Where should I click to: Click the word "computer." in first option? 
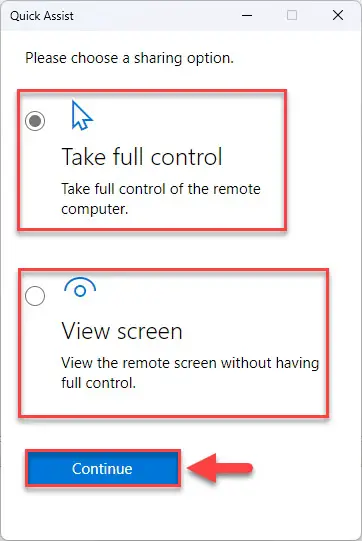[x=95, y=209]
